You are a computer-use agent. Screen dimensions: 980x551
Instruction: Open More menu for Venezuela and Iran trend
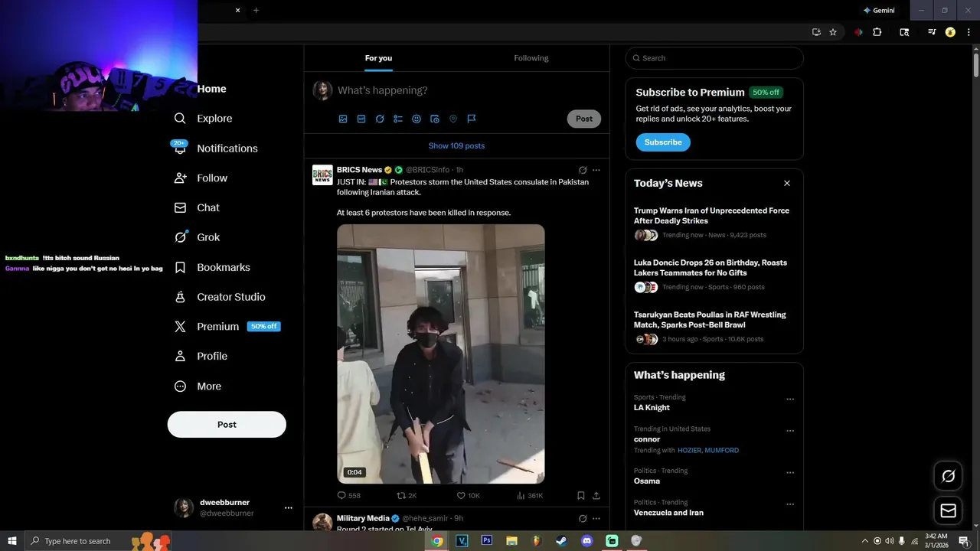click(x=790, y=504)
